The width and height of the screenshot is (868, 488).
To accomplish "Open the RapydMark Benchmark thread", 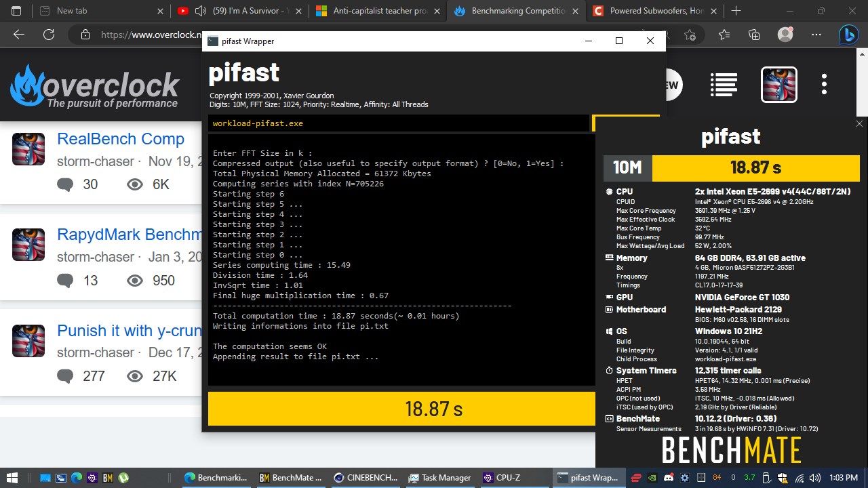I will tap(130, 235).
